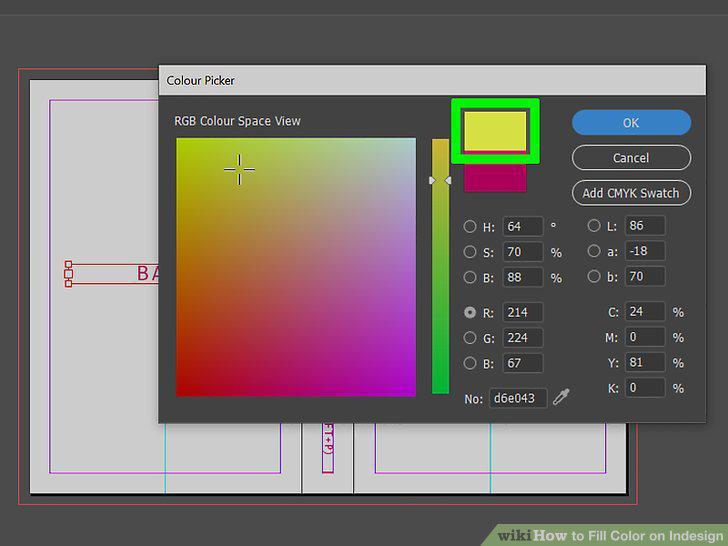
Task: Select the eyedropper icon beside hex field
Action: click(x=561, y=397)
